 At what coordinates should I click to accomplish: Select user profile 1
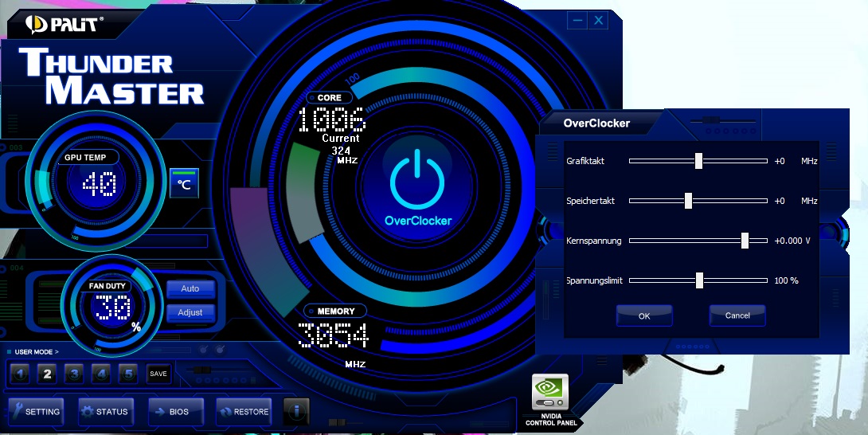coord(20,374)
